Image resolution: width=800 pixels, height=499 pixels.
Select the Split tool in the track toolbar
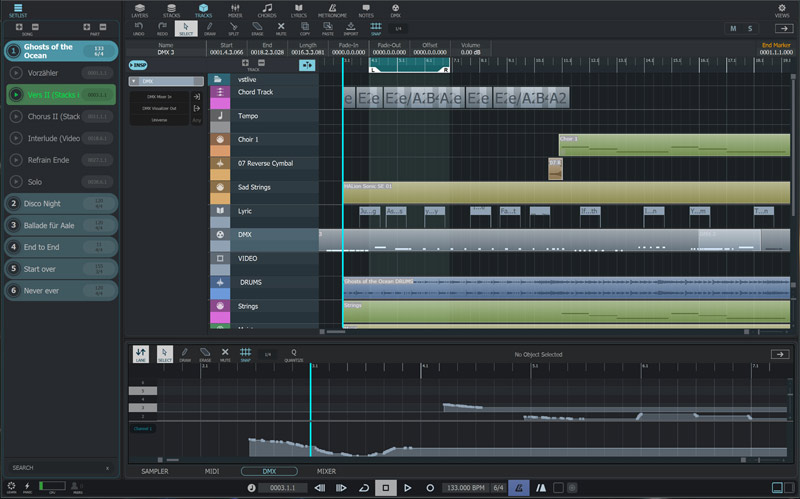click(x=233, y=29)
